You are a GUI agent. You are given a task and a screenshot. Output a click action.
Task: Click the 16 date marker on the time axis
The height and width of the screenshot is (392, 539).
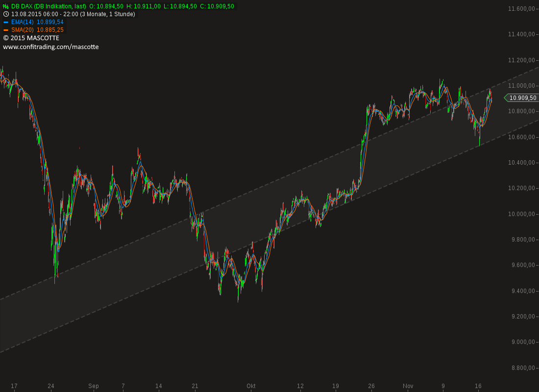click(478, 386)
